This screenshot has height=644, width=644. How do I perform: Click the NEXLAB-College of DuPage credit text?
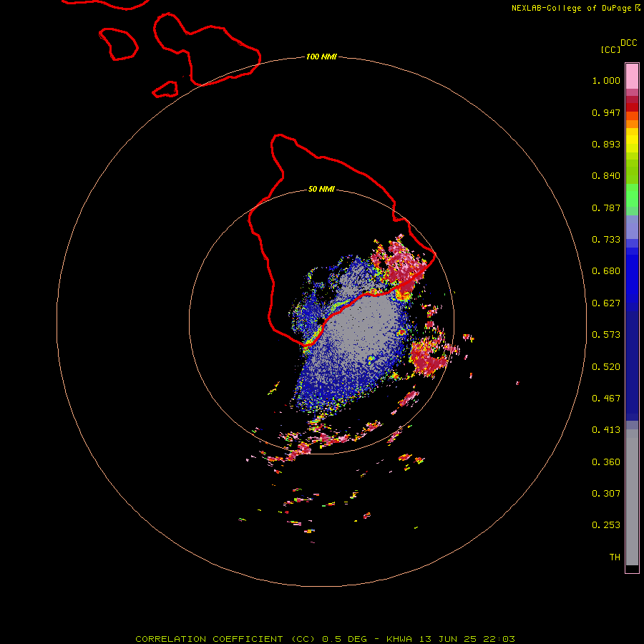[571, 8]
